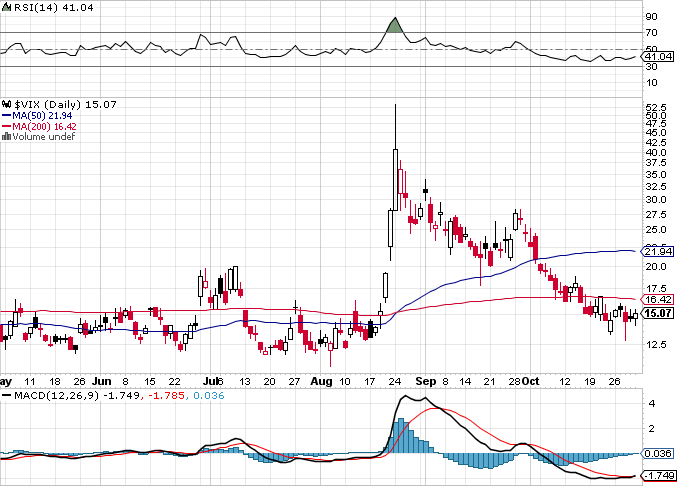Screen dimensions: 677x486
Task: Click the 21.94 MA(50) price tag on the right axis
Action: click(x=657, y=251)
